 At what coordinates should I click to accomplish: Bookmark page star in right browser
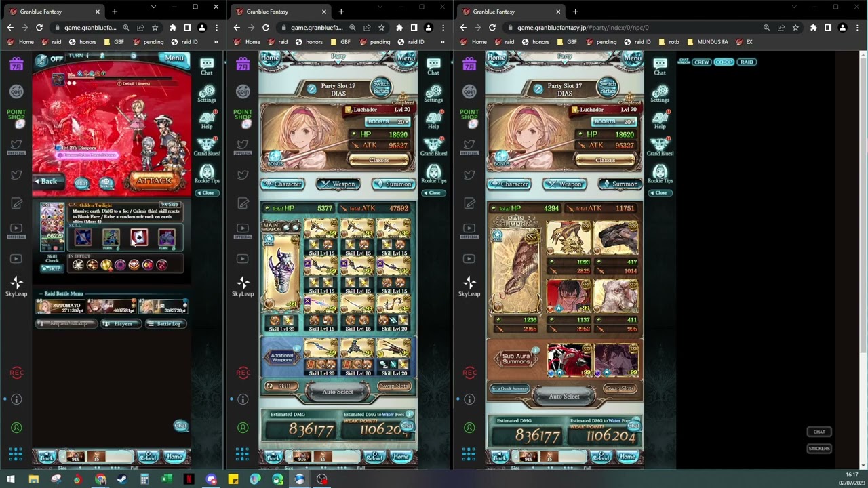click(x=795, y=28)
